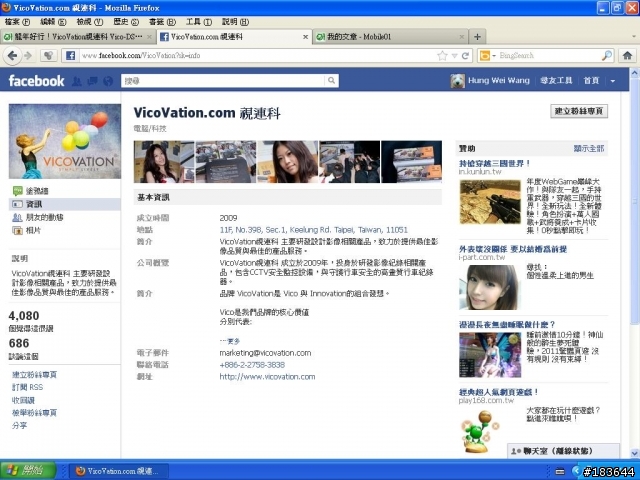Image resolution: width=640 pixels, height=480 pixels.
Task: Click 分享 share link in sidebar
Action: [x=19, y=425]
